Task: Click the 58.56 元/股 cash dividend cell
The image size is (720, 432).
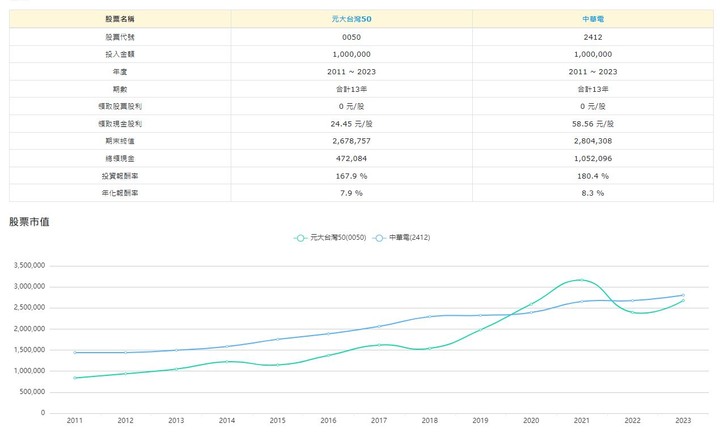Action: click(x=593, y=123)
